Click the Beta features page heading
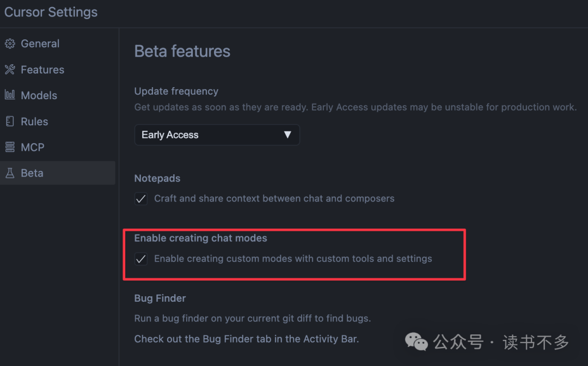588x366 pixels. point(182,51)
